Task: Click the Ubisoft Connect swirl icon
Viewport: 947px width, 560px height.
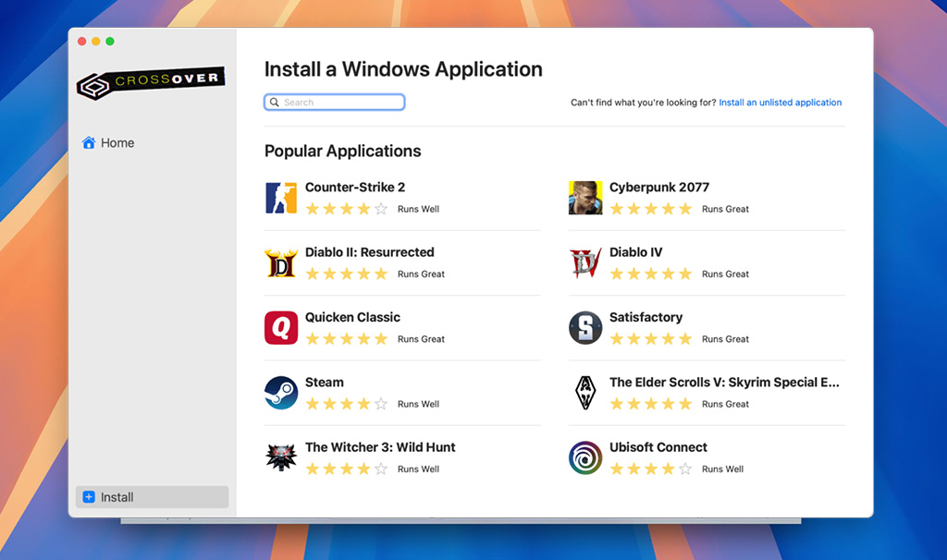Action: (585, 457)
